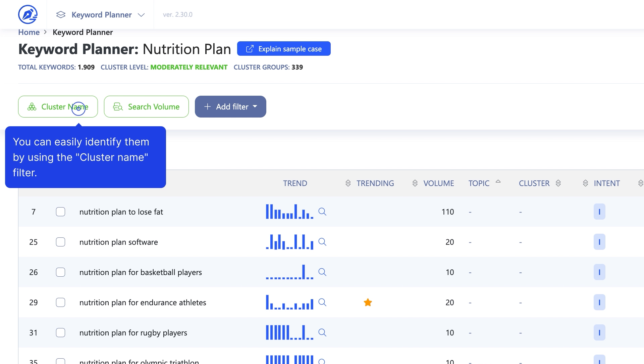Sort by the TOPIC column arrow
Image resolution: width=644 pixels, height=364 pixels.
(498, 182)
